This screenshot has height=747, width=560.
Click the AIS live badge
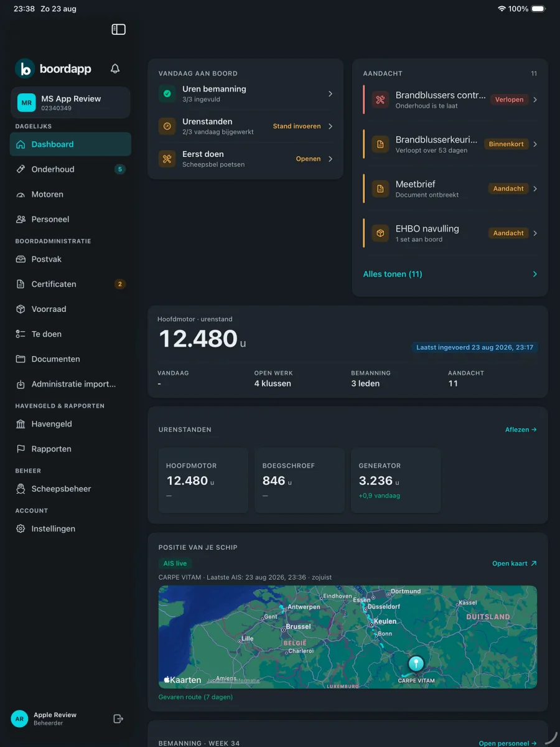(x=175, y=563)
